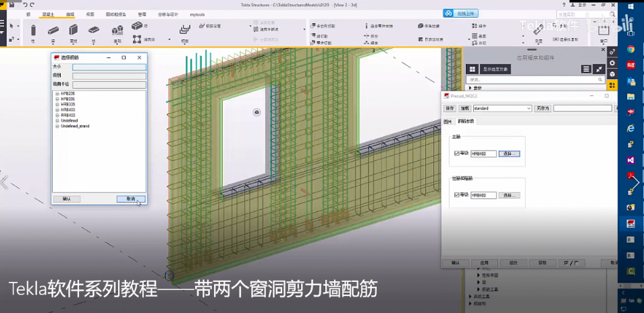644x313 pixels.
Task: Click the hamburger list icon in components panel
Action: point(586,69)
